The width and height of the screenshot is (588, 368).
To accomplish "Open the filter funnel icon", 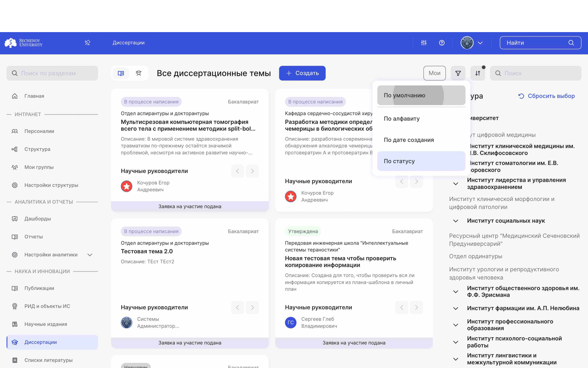I will coord(458,73).
